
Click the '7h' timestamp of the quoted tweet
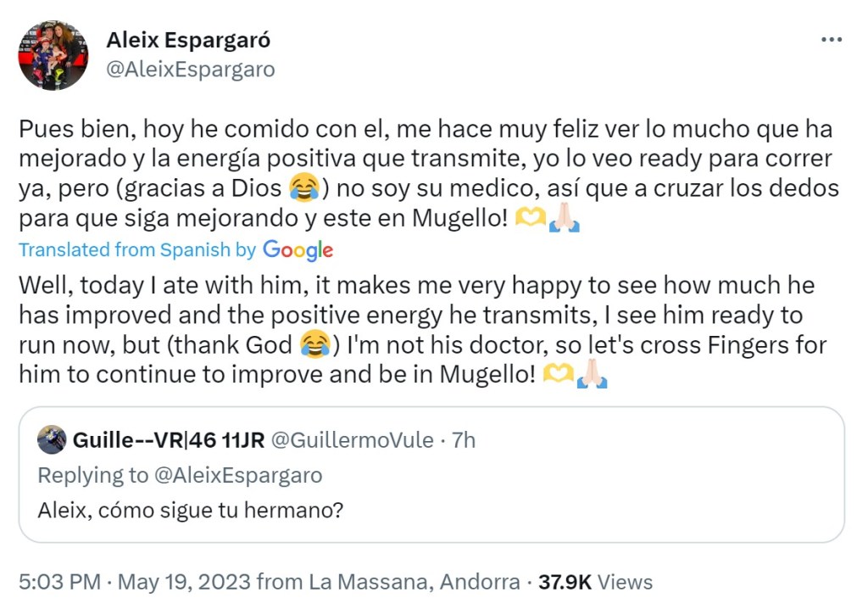click(x=464, y=440)
